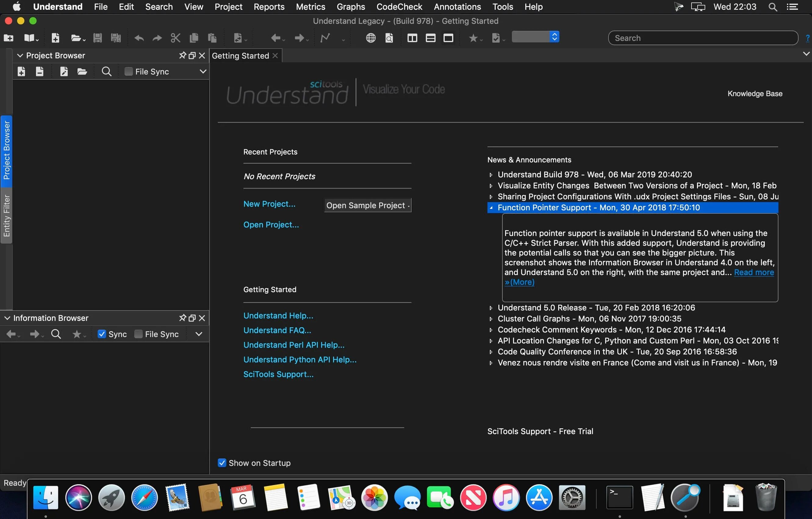Click the scissors cut icon in toolbar

coord(175,38)
